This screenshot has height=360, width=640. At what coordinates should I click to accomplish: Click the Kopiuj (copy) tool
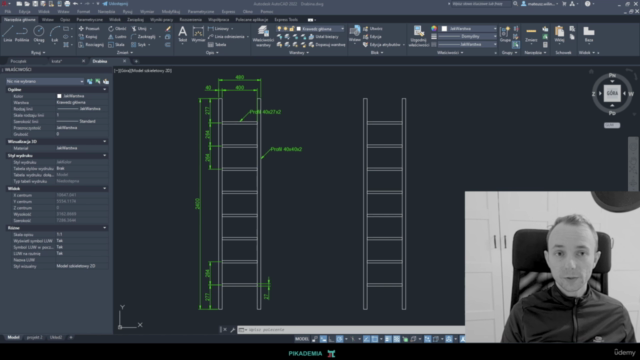pyautogui.click(x=87, y=37)
